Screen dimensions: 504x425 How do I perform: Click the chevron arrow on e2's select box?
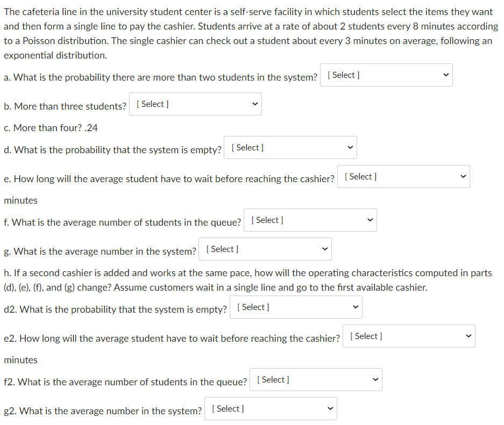coord(467,336)
